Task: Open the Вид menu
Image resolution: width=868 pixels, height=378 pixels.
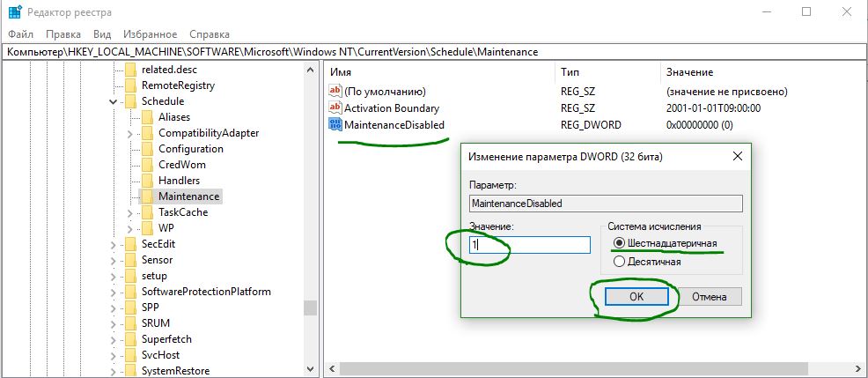Action: click(102, 34)
